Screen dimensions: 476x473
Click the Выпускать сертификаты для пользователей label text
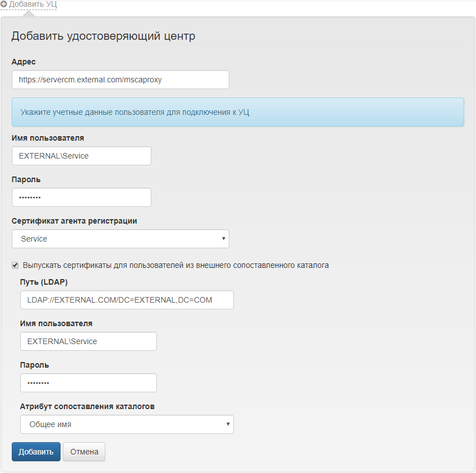click(x=175, y=265)
